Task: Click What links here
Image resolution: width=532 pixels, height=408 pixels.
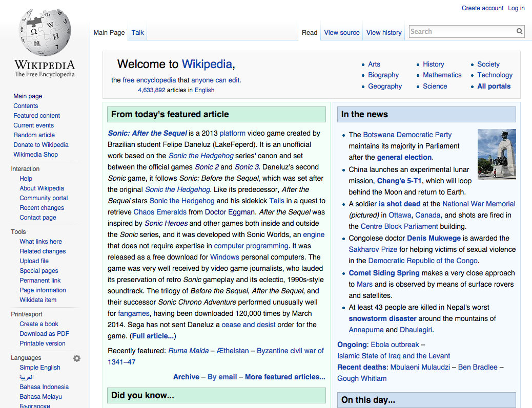Action: [x=40, y=242]
